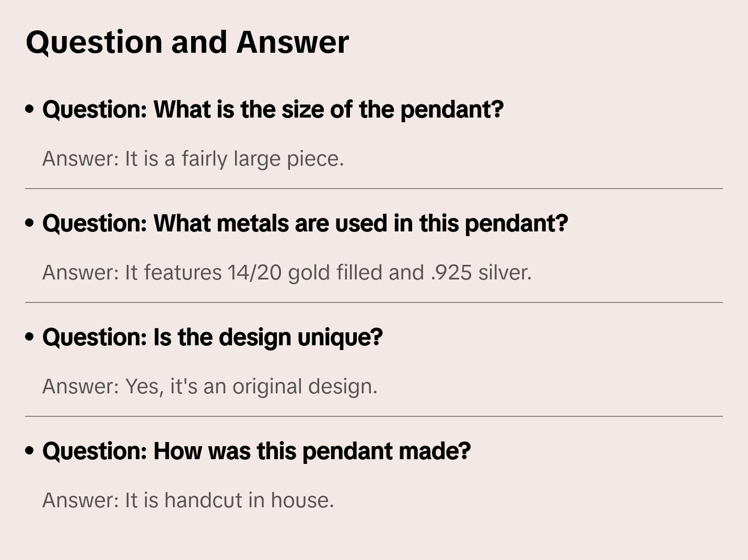Click the original design answer text

coord(209,387)
